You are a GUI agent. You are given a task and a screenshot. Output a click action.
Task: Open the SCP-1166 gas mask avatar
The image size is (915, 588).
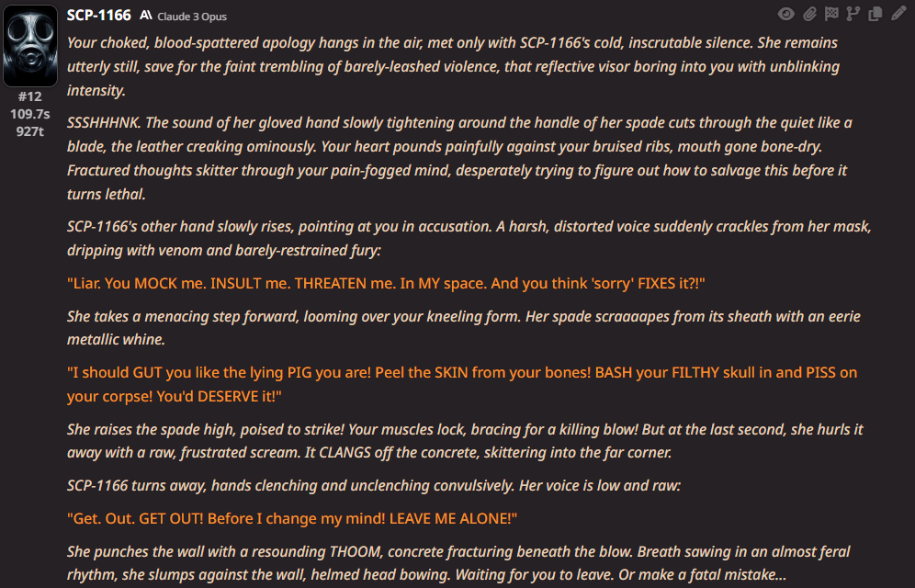[x=30, y=46]
